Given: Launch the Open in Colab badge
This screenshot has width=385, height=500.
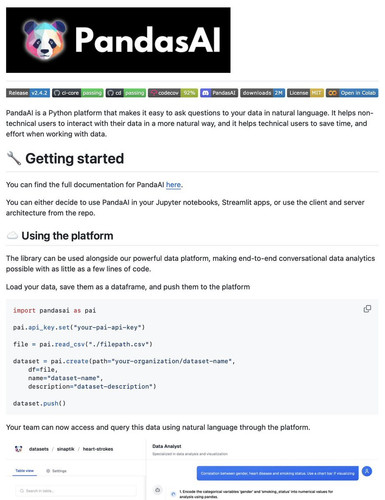Looking at the screenshot, I should [352, 93].
